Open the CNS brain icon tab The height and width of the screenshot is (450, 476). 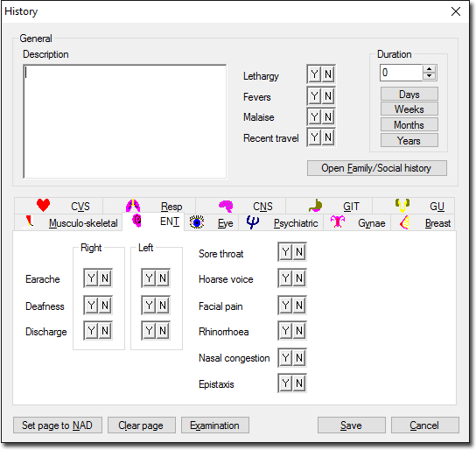coord(226,206)
